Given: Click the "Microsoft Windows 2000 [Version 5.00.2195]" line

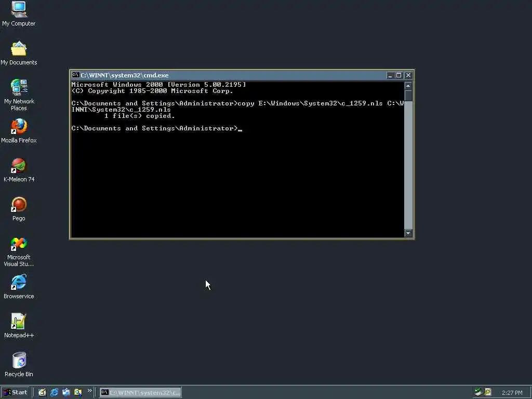Looking at the screenshot, I should 158,85.
